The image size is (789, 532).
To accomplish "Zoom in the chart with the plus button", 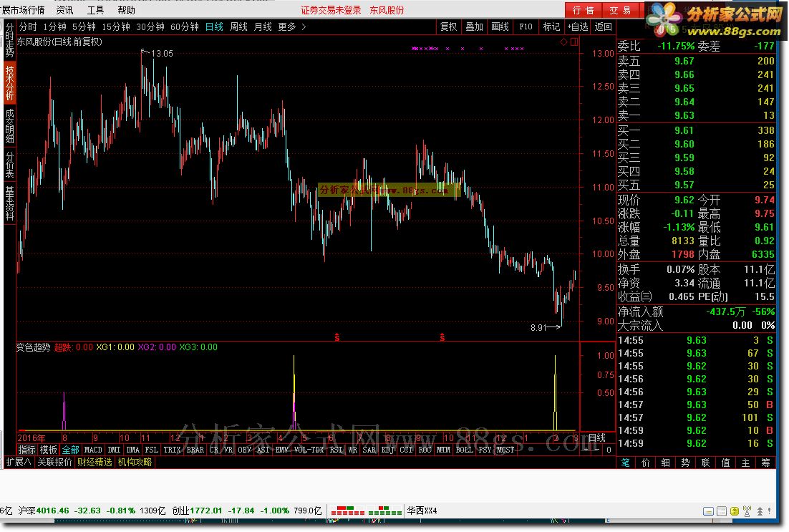I will click(586, 450).
